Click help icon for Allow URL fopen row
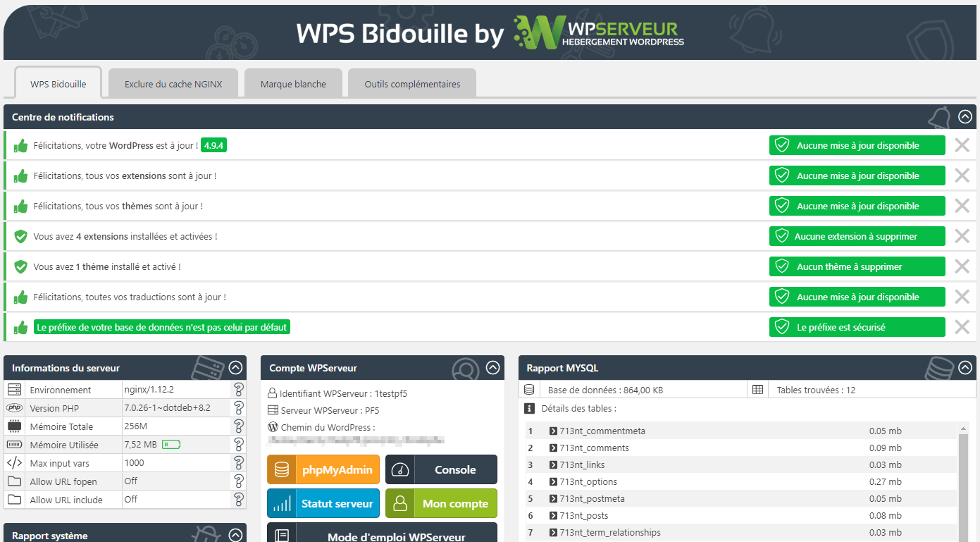The width and height of the screenshot is (980, 542). pos(239,481)
